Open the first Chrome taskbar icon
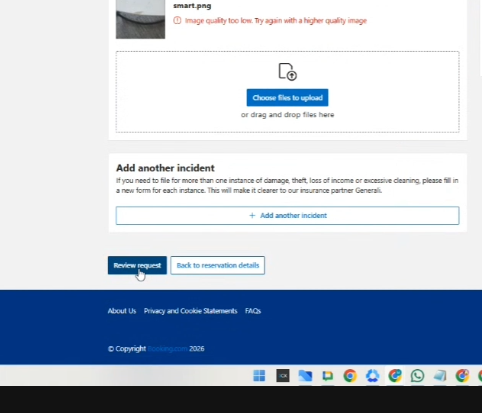 (350, 376)
